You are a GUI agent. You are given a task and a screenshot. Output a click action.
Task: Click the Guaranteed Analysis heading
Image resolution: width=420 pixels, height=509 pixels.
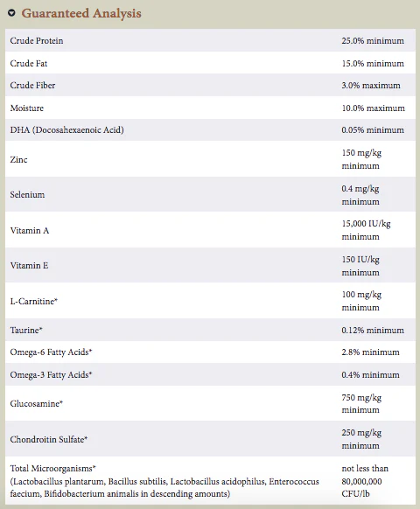click(81, 13)
